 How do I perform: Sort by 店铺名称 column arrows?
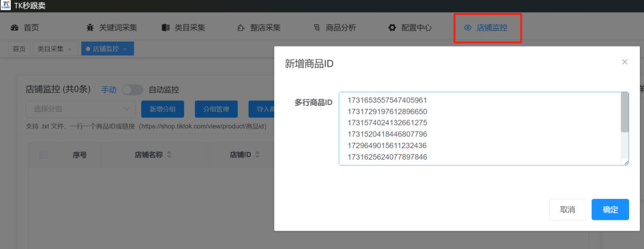169,155
